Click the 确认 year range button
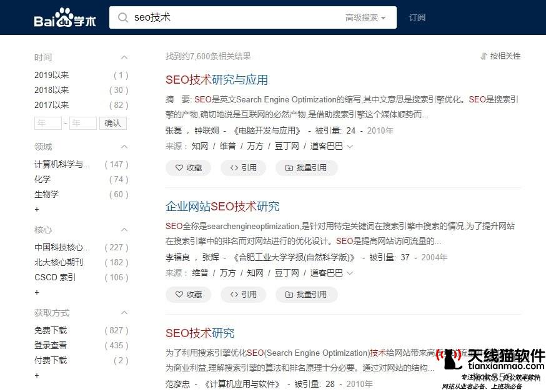The width and height of the screenshot is (546, 392). 113,123
